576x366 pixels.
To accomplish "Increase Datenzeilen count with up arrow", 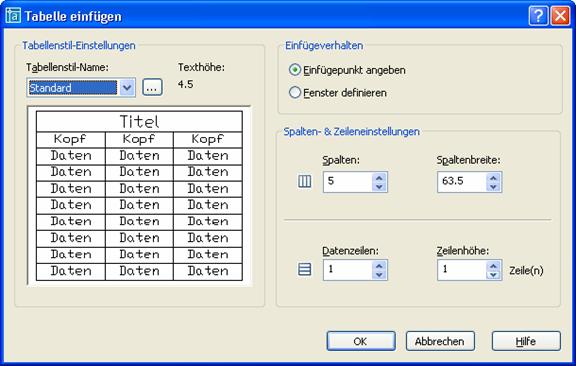I will point(379,266).
